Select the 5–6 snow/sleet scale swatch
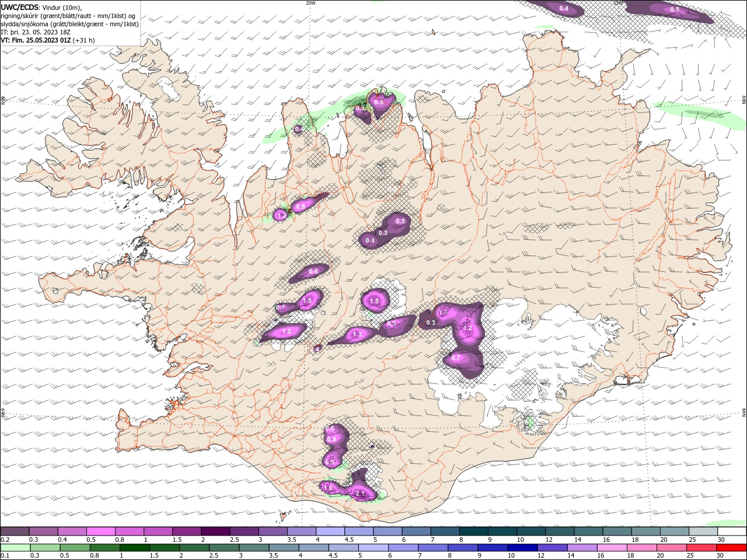Image resolution: width=747 pixels, height=560 pixels. tap(387, 531)
